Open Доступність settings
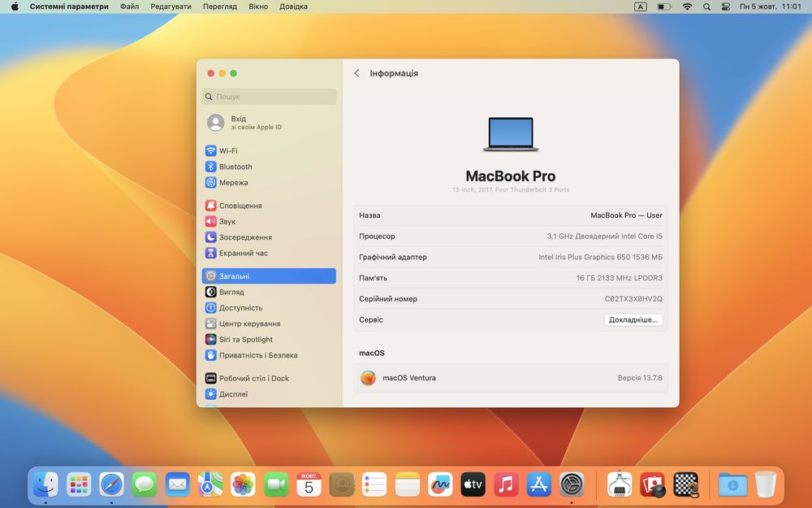Screen dimensions: 812x508 point(269,307)
